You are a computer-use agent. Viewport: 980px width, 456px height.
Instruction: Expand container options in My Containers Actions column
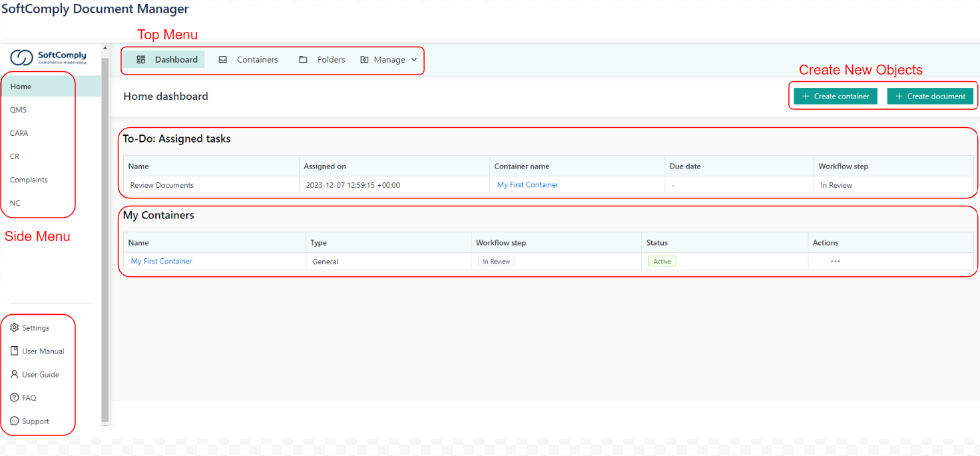pos(835,261)
